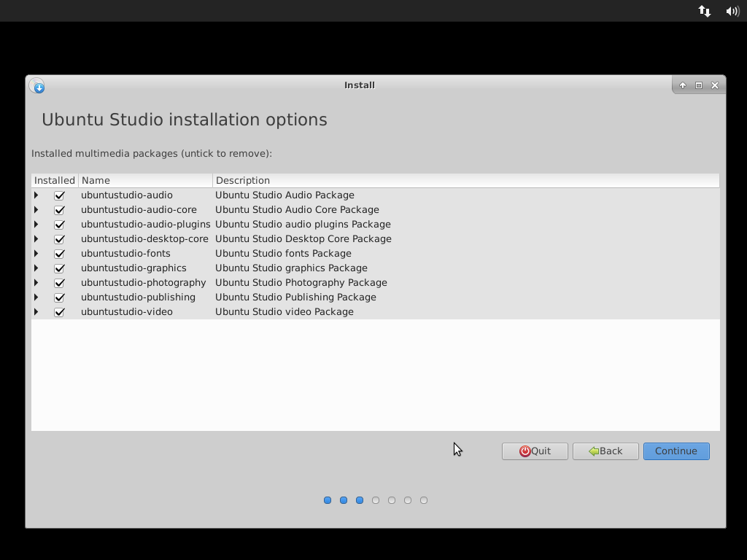Click 'Ubuntu Studio Audio Core Package' description
Viewport: 747px width, 560px height.
tap(298, 210)
